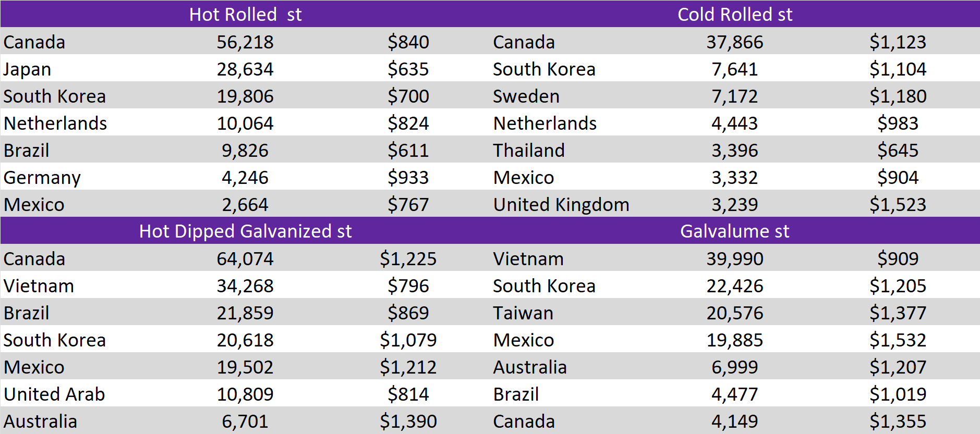This screenshot has width=980, height=434.
Task: Select the Hot Dipped Galvanized st header
Action: [245, 231]
